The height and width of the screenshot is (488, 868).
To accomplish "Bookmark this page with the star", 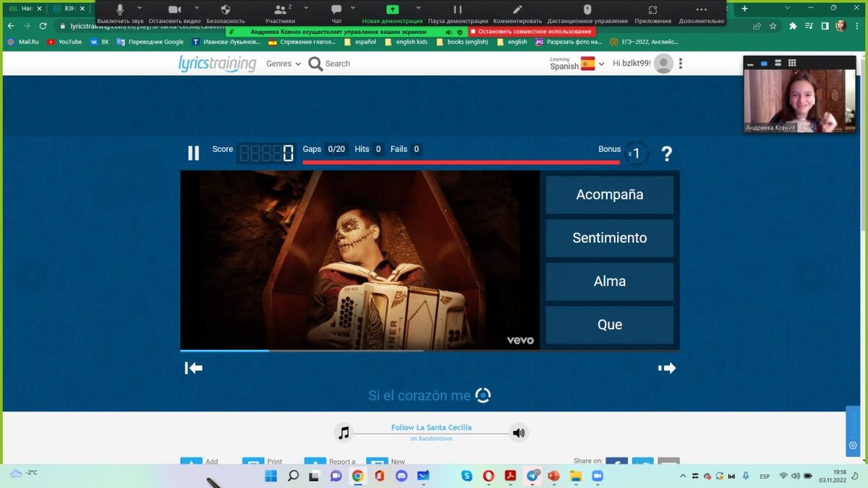I will tap(773, 25).
